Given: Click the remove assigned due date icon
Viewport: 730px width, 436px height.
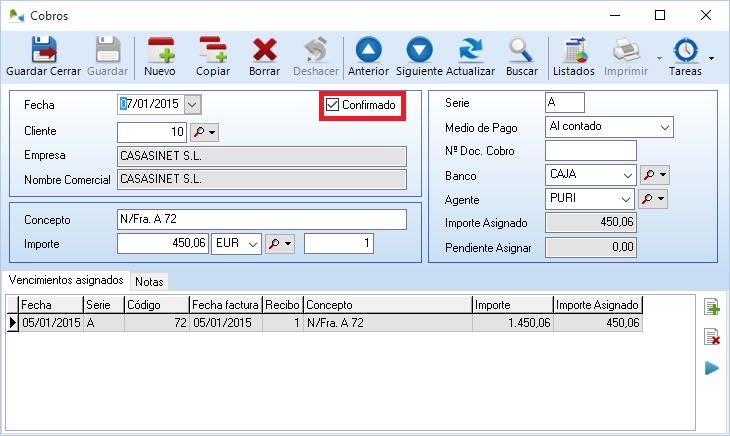Looking at the screenshot, I should pos(712,338).
